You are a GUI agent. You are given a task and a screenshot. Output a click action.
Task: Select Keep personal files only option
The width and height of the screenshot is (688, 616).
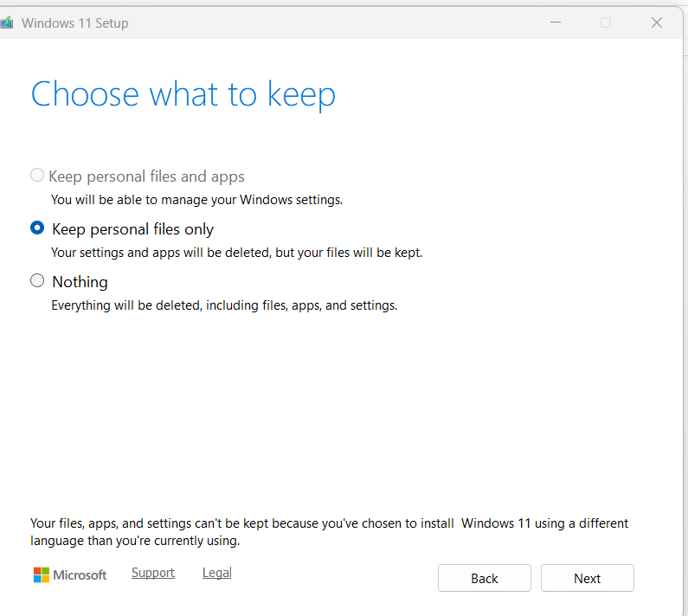[x=37, y=228]
